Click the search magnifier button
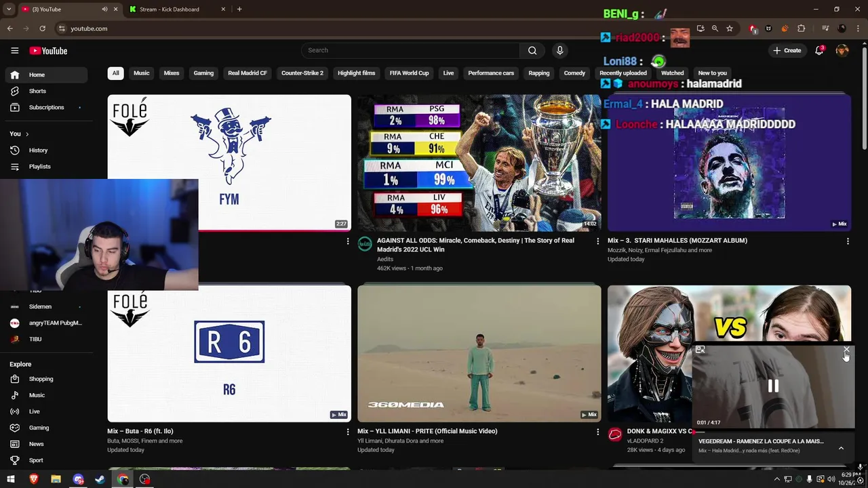 pyautogui.click(x=532, y=50)
